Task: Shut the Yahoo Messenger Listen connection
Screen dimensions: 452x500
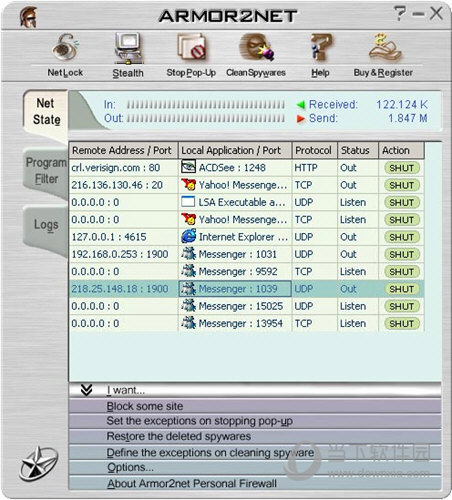Action: click(402, 220)
